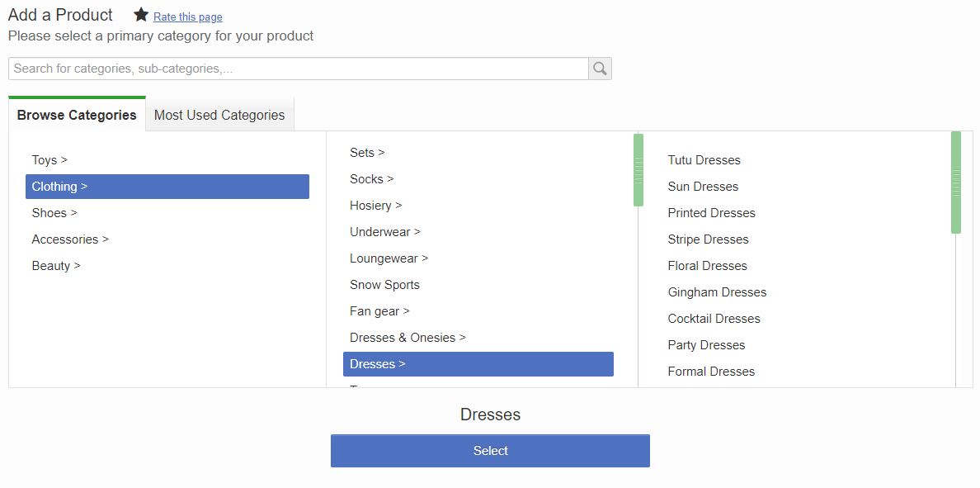Pick Tutu Dresses from the list
This screenshot has width=980, height=488.
pyautogui.click(x=704, y=160)
